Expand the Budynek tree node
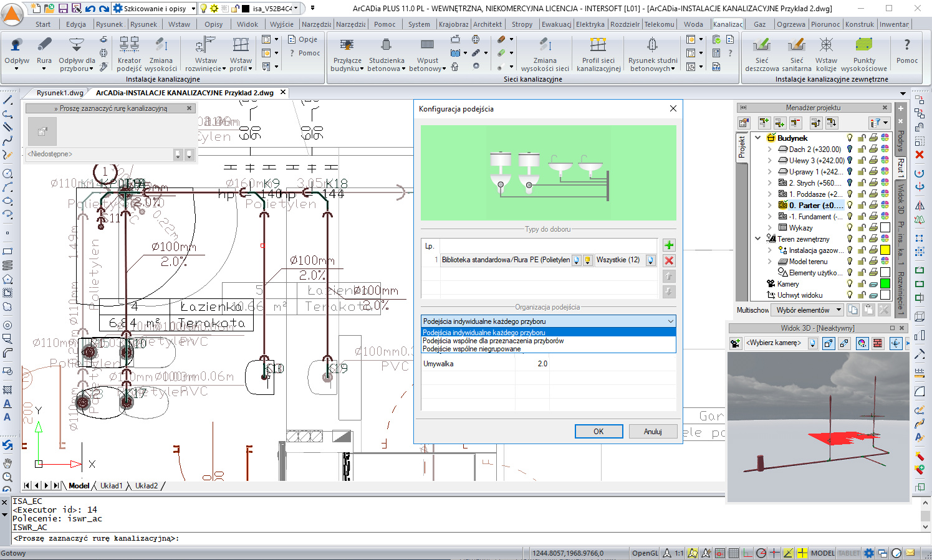Image resolution: width=932 pixels, height=560 pixels. pyautogui.click(x=758, y=138)
